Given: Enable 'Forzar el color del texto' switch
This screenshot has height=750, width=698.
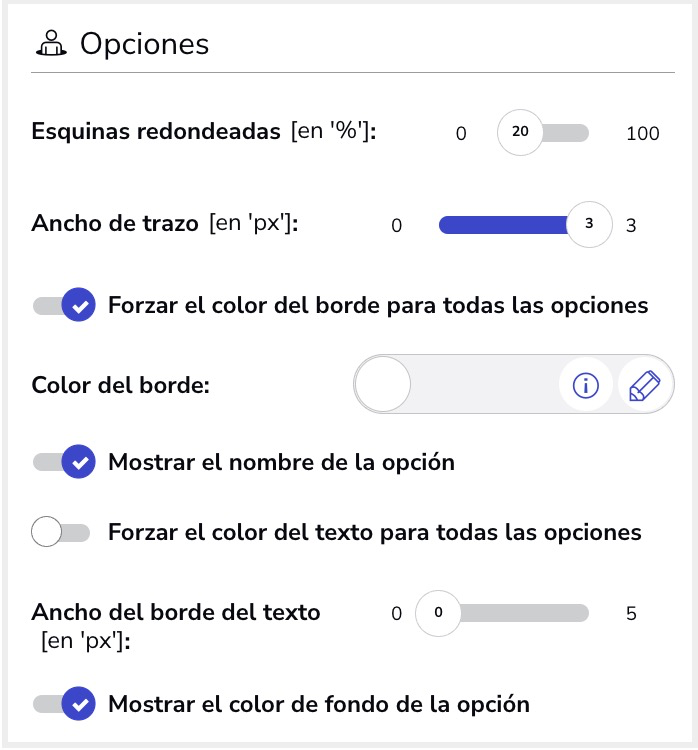Looking at the screenshot, I should [x=60, y=532].
